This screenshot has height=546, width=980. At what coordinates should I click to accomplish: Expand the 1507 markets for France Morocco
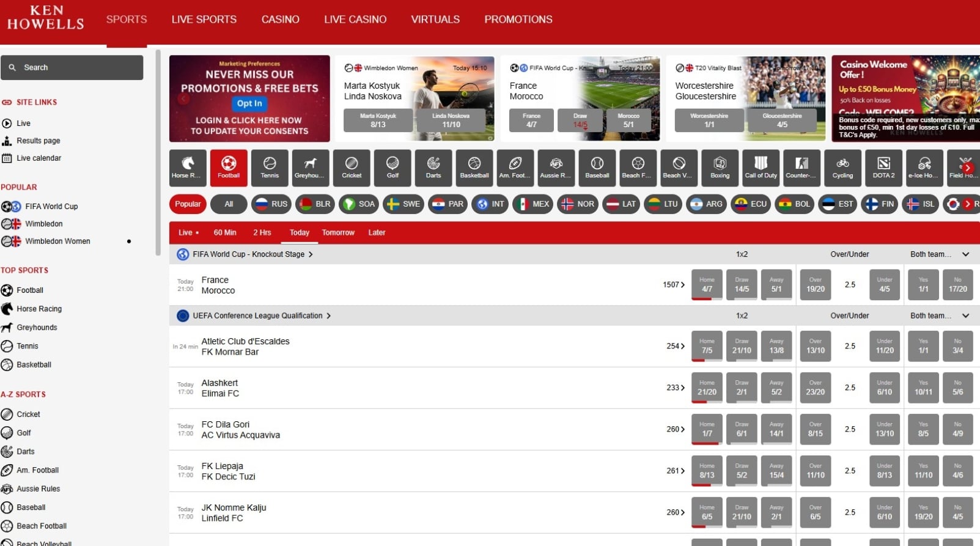tap(674, 285)
